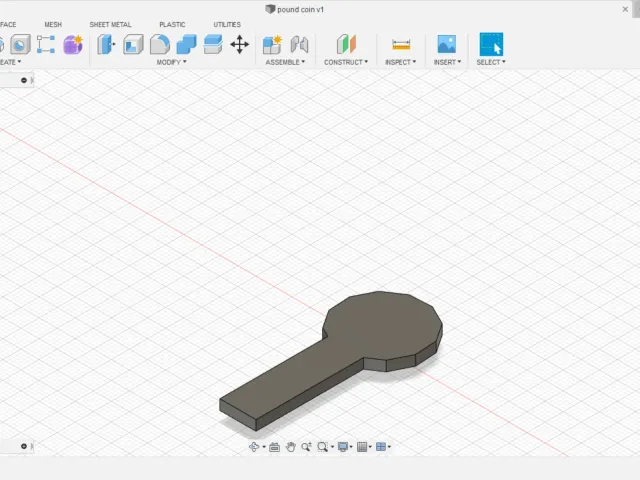The height and width of the screenshot is (480, 640).
Task: Click the Look At icon
Action: (x=275, y=447)
